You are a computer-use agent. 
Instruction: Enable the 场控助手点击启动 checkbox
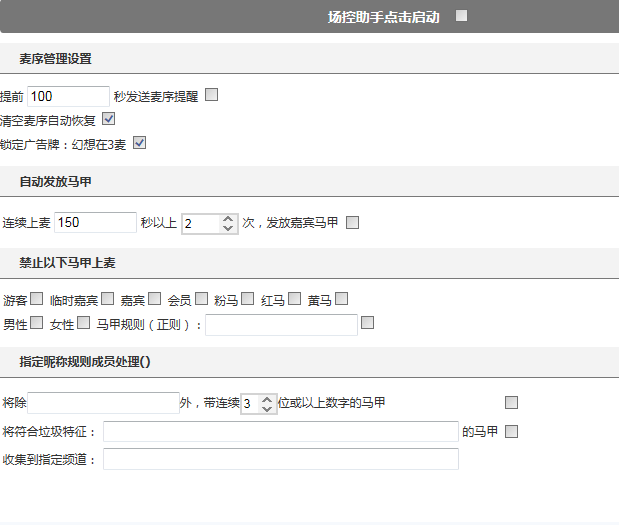pyautogui.click(x=461, y=16)
